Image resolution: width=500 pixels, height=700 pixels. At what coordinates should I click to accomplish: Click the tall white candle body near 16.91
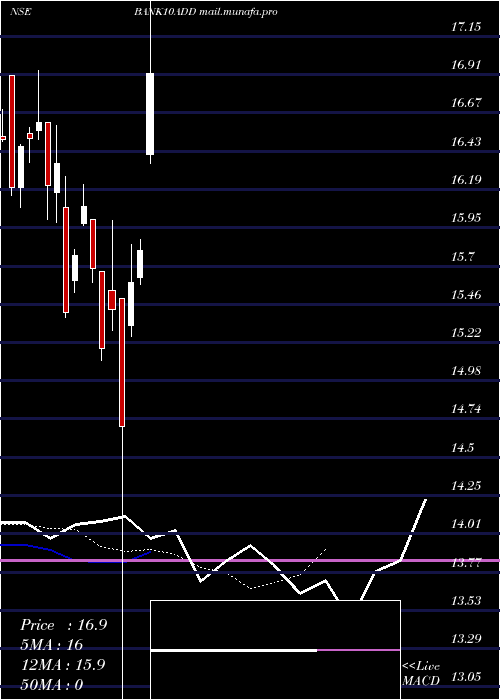[x=150, y=114]
